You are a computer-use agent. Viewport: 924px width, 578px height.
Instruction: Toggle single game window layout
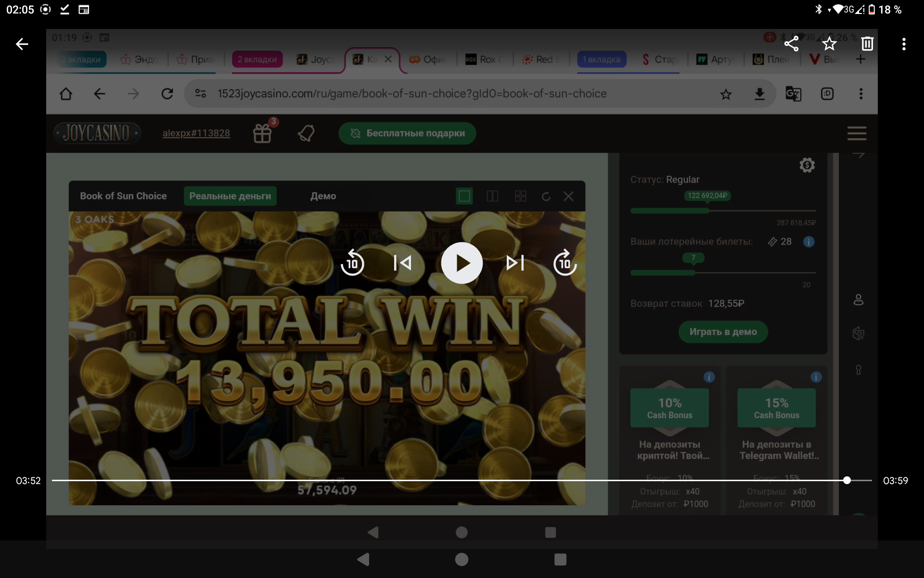coord(464,196)
